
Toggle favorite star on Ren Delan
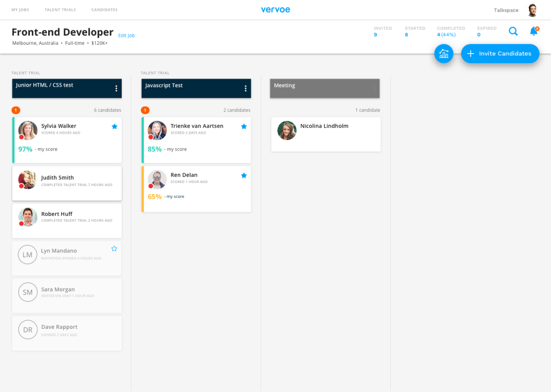click(x=244, y=175)
